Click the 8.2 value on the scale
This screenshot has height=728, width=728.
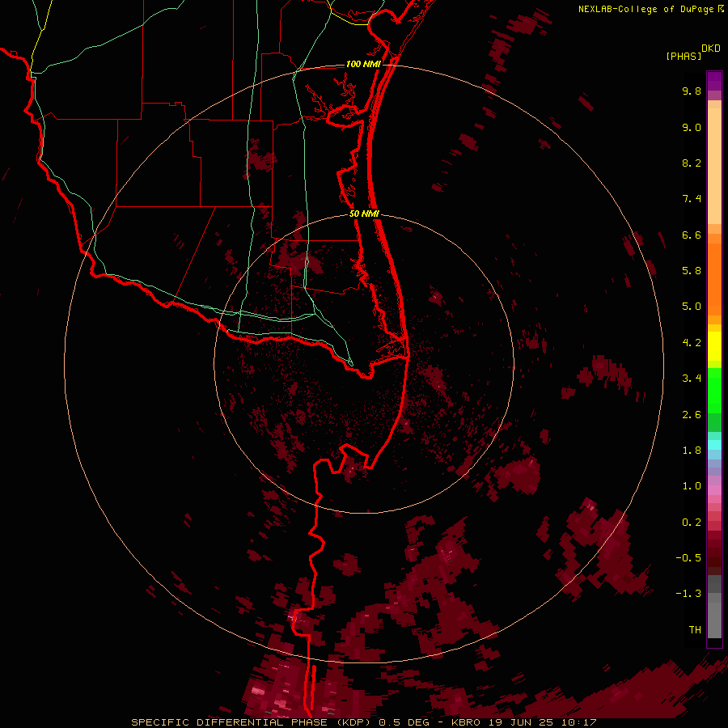pos(692,163)
